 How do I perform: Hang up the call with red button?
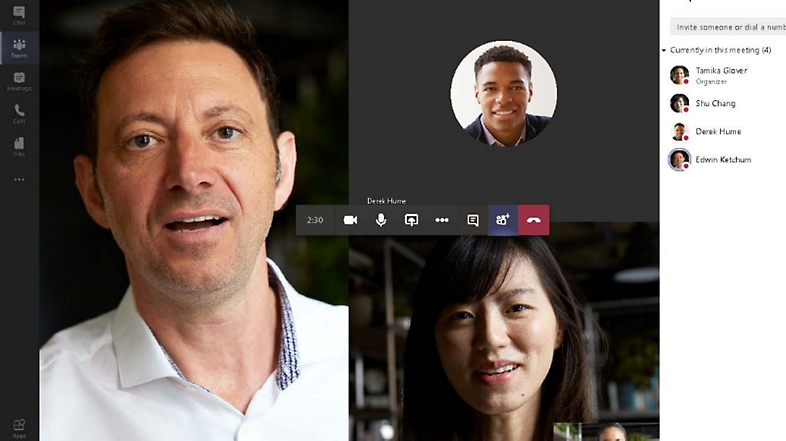(x=534, y=220)
